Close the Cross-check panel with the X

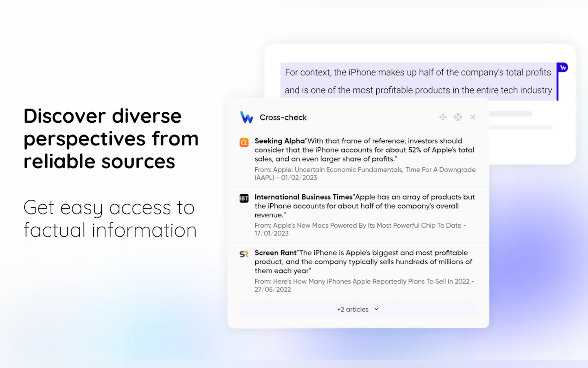(x=473, y=117)
